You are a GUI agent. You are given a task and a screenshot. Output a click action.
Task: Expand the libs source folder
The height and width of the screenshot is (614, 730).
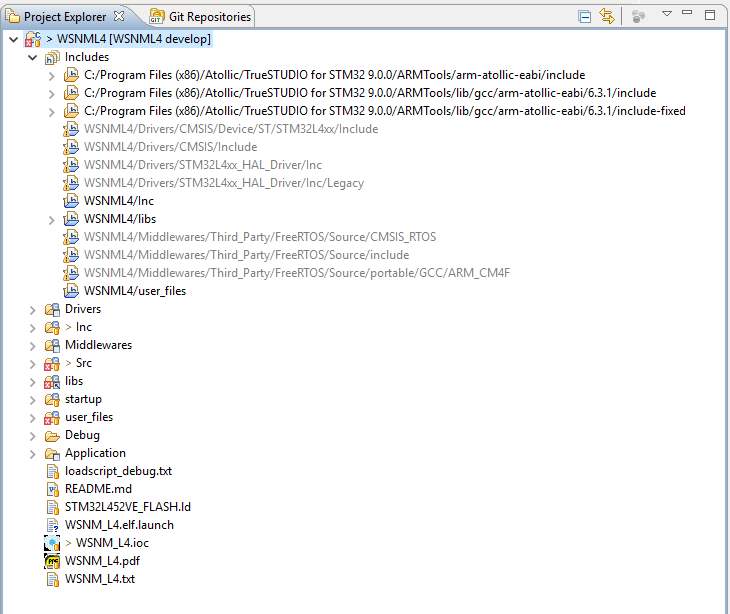tap(33, 382)
